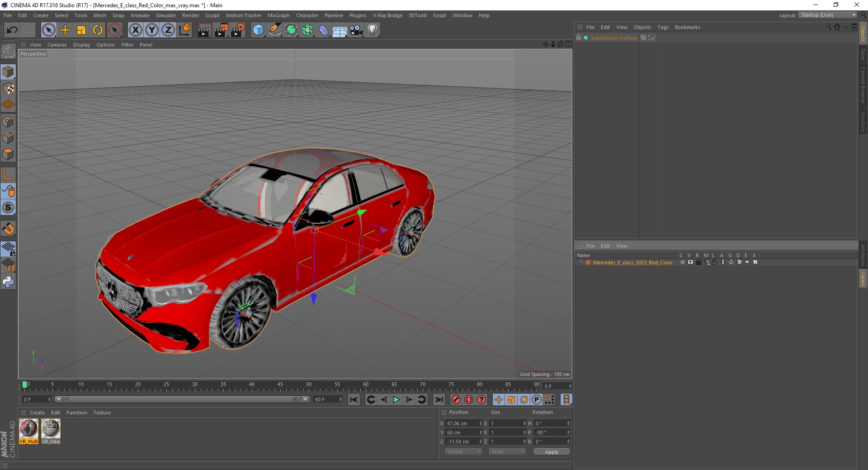Go to end of animation
The height and width of the screenshot is (470, 868).
439,399
